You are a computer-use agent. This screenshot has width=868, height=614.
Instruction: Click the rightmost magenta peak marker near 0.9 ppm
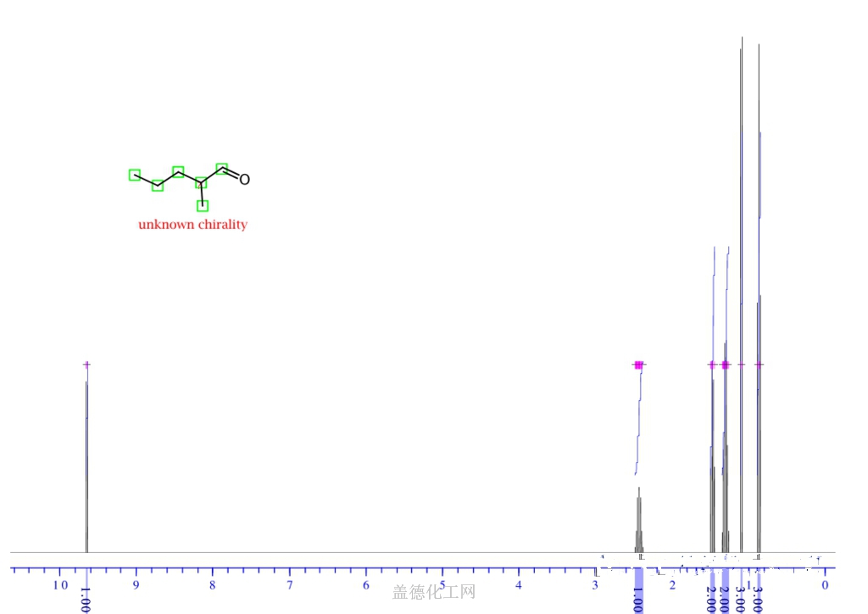click(x=759, y=365)
